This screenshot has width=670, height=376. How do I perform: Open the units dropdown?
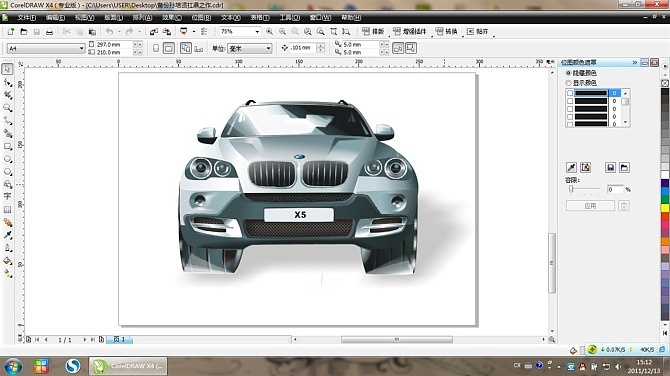click(x=268, y=48)
